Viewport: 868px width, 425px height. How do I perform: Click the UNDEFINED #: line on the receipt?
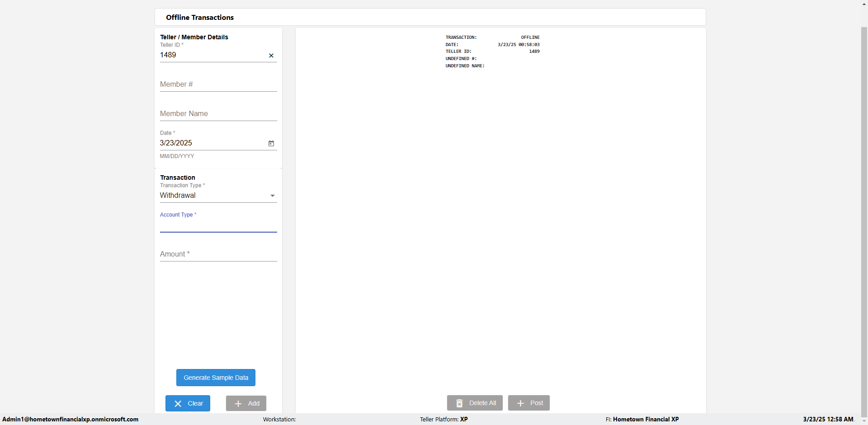(x=461, y=59)
